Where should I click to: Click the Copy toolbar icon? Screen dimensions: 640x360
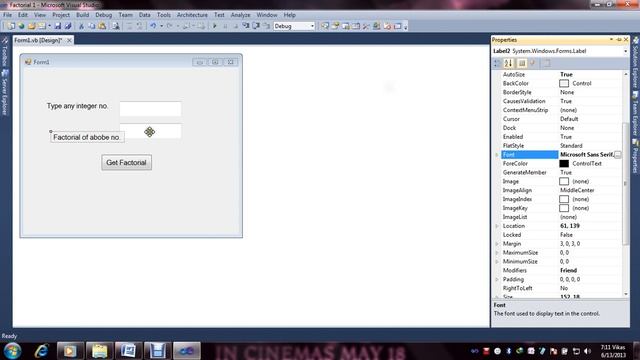point(91,26)
